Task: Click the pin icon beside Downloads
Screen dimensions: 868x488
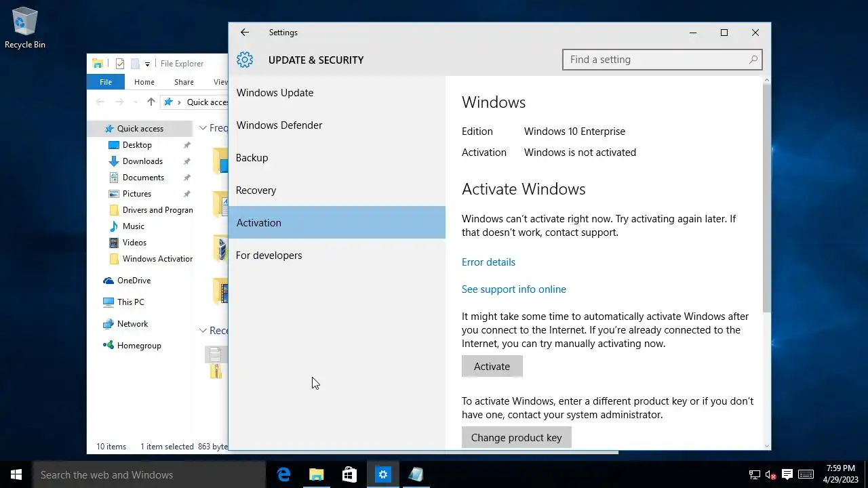Action: click(187, 161)
